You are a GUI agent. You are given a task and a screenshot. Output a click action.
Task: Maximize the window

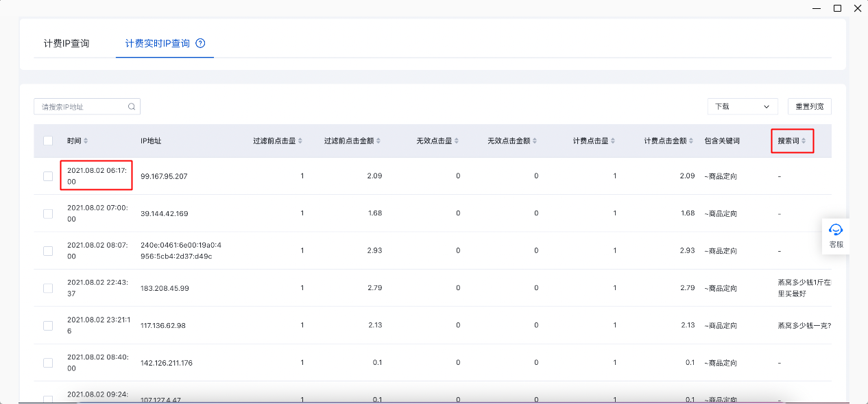[837, 8]
